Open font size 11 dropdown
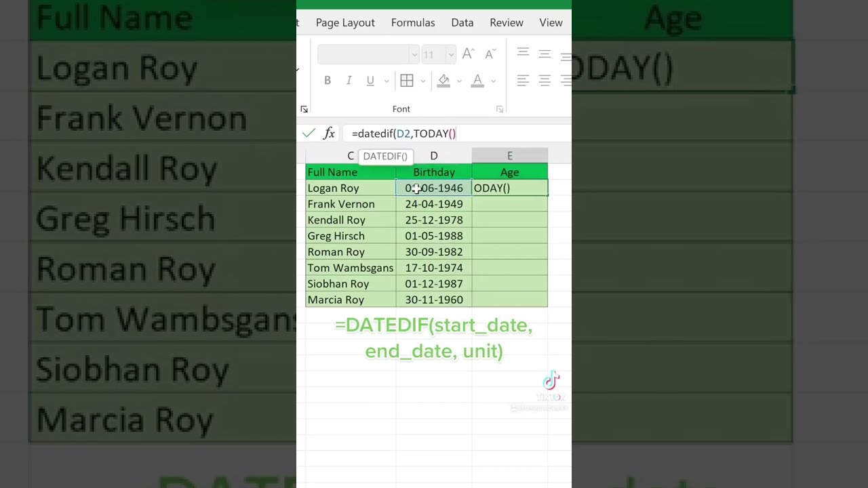Image resolution: width=868 pixels, height=488 pixels. pyautogui.click(x=450, y=54)
